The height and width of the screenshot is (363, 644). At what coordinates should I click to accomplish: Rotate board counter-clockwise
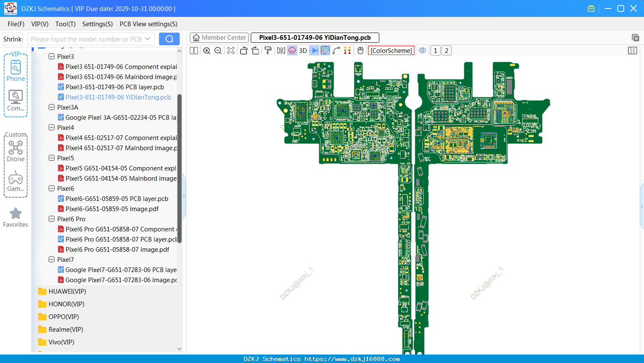coord(244,51)
